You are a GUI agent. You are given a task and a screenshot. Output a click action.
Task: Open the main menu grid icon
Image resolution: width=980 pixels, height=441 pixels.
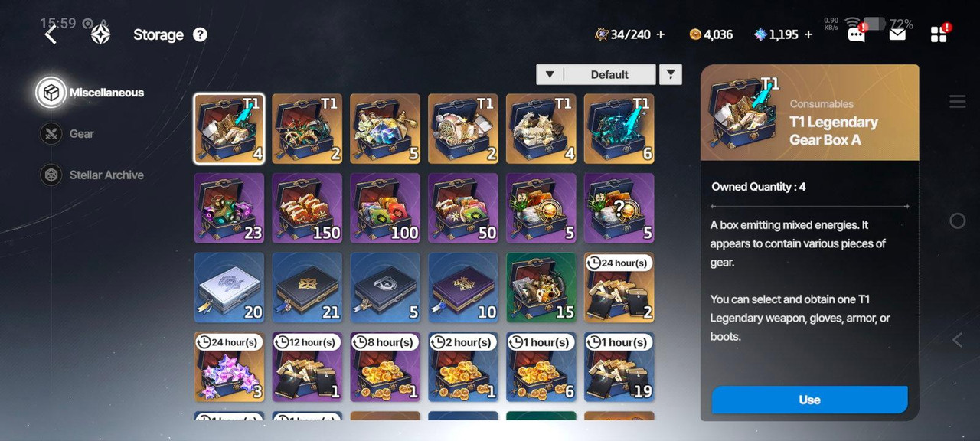[939, 34]
